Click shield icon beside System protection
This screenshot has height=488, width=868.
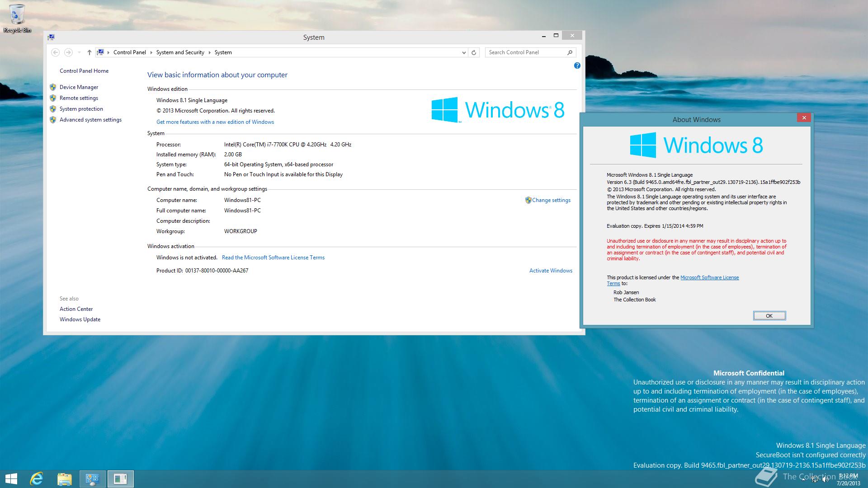pos(53,109)
